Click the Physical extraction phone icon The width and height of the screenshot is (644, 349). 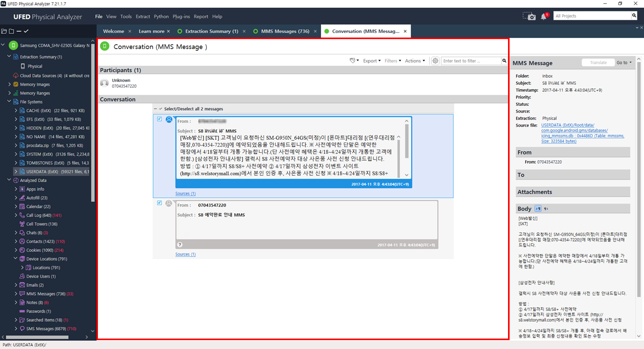point(22,66)
